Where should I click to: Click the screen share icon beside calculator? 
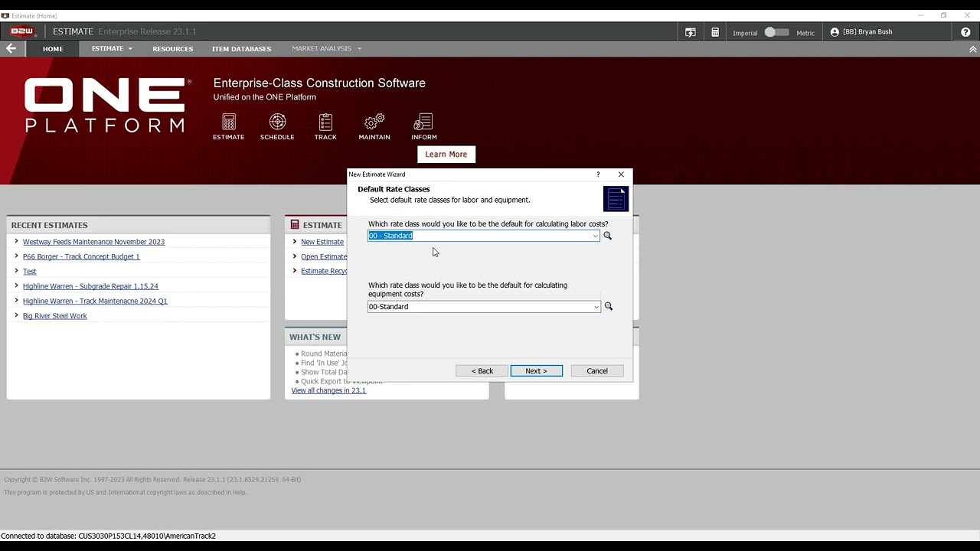pos(691,32)
